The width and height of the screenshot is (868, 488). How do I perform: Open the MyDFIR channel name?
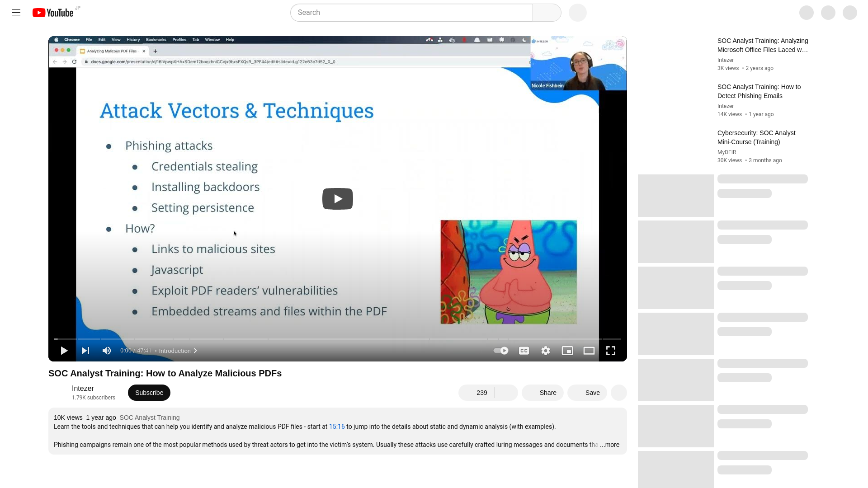(727, 152)
